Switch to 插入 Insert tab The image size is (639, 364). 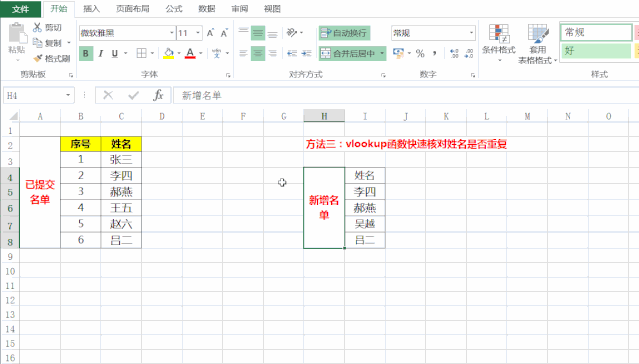pyautogui.click(x=91, y=9)
